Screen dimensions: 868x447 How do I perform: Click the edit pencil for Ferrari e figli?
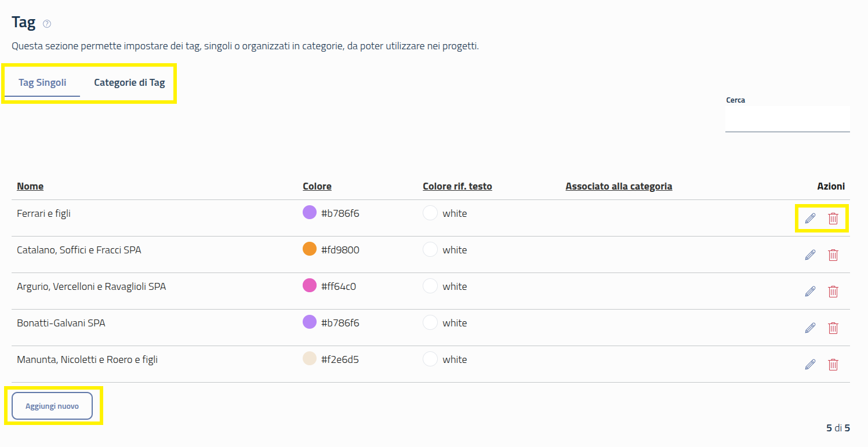810,219
